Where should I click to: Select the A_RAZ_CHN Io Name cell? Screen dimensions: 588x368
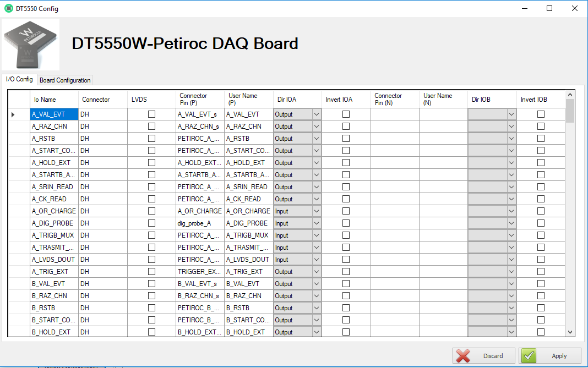pyautogui.click(x=55, y=127)
